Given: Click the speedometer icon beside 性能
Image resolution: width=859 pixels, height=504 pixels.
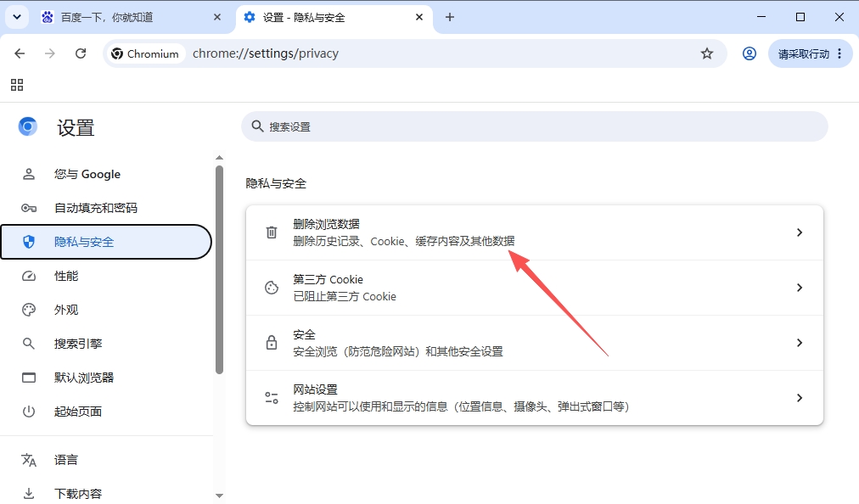Looking at the screenshot, I should pos(29,276).
